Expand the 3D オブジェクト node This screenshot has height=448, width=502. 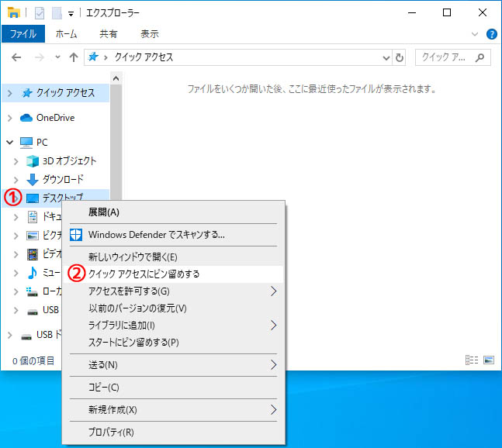[x=16, y=161]
